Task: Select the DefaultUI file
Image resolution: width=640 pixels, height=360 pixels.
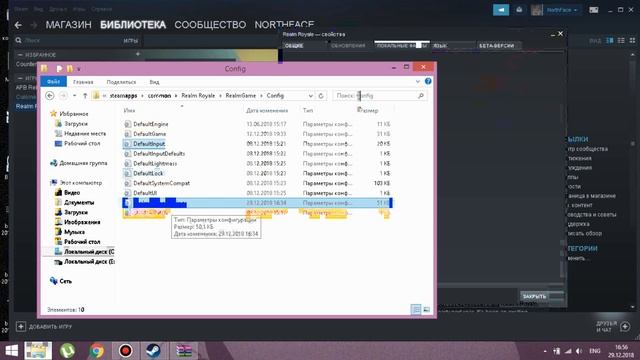Action: [145, 193]
